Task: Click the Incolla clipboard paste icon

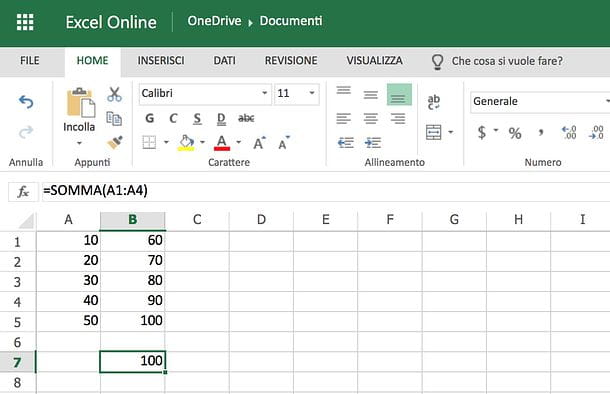Action: 81,102
